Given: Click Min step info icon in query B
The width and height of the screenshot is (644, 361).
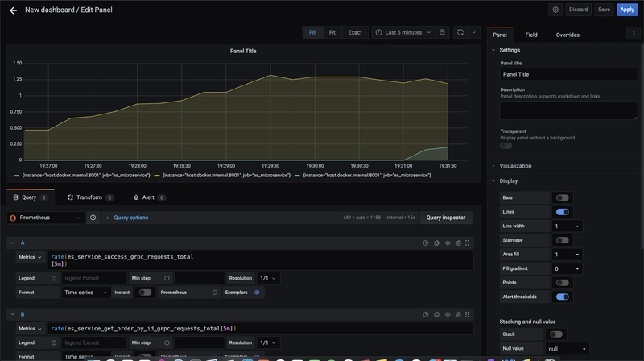Looking at the screenshot, I should click(x=167, y=342).
